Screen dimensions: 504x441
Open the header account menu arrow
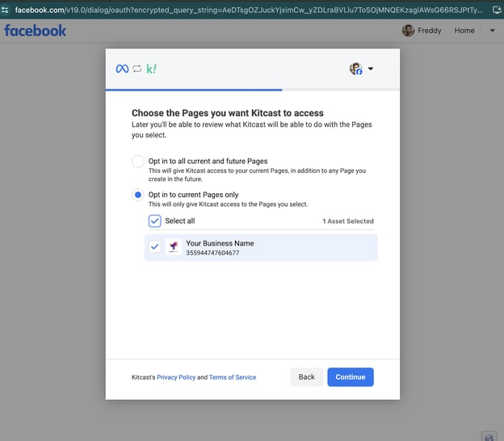492,31
